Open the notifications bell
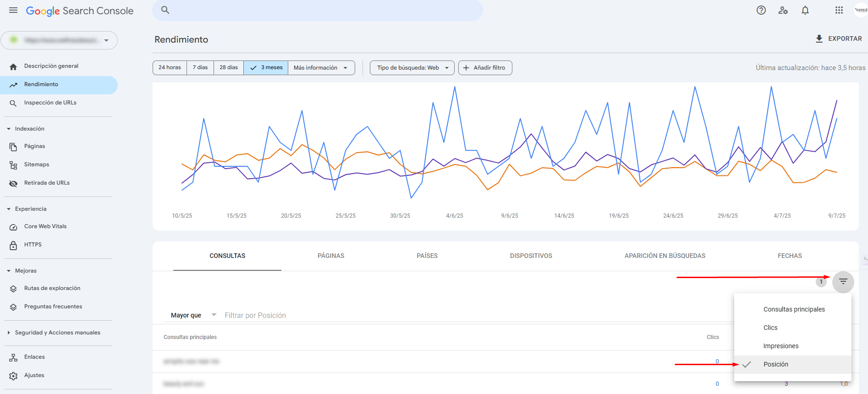The width and height of the screenshot is (868, 394). (805, 10)
